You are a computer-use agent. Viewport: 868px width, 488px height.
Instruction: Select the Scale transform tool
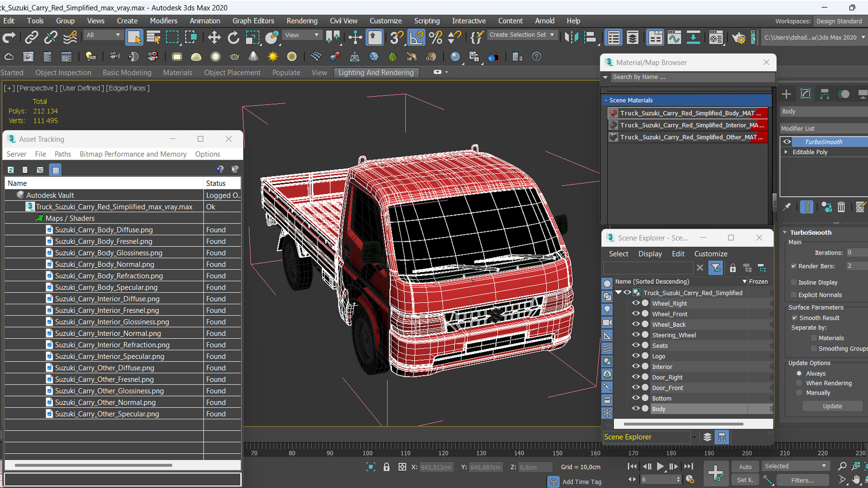pos(252,38)
